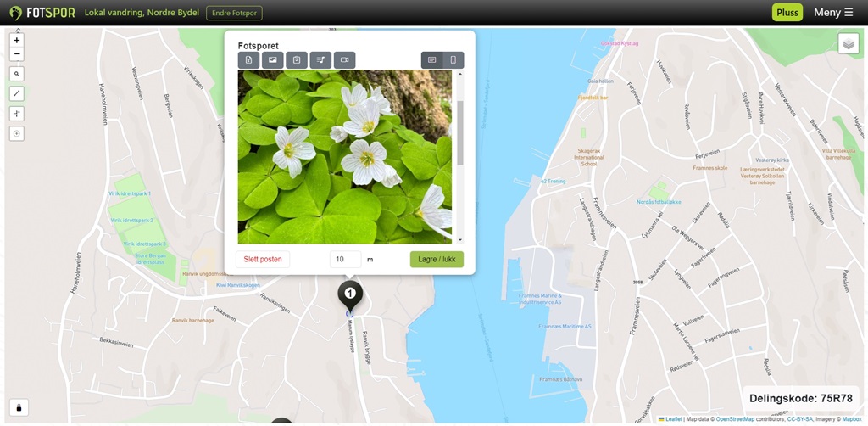
Task: Click Framnæs Båthavn map label
Action: (561, 379)
